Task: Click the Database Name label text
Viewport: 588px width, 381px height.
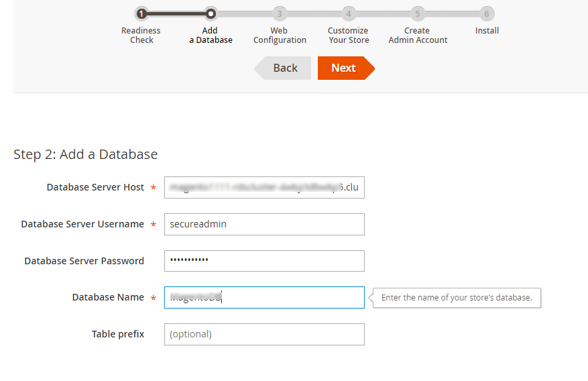Action: click(x=108, y=297)
